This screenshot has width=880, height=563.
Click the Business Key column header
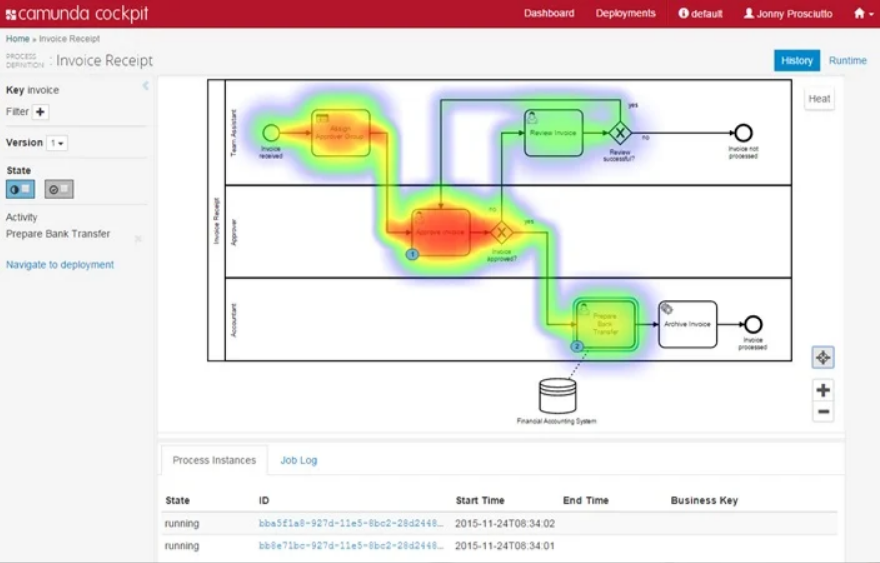pyautogui.click(x=704, y=501)
